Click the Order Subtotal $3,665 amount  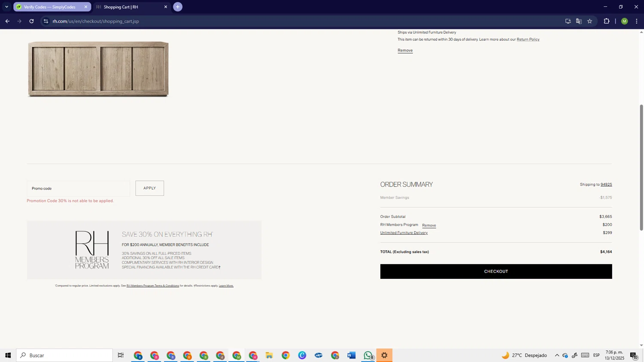[x=606, y=217]
